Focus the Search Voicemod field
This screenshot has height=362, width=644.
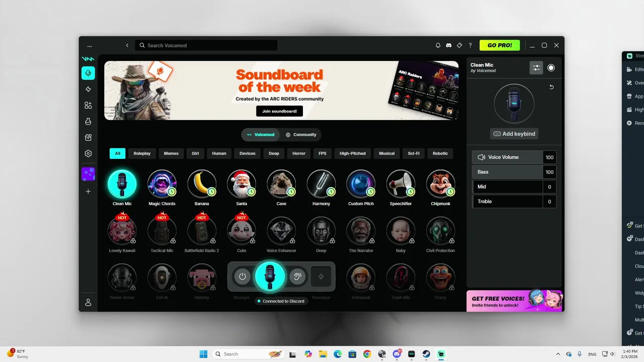206,45
